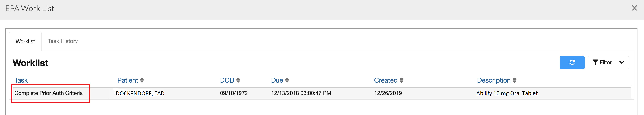This screenshot has width=644, height=115.
Task: Sort by Created column arrows
Action: pyautogui.click(x=401, y=80)
